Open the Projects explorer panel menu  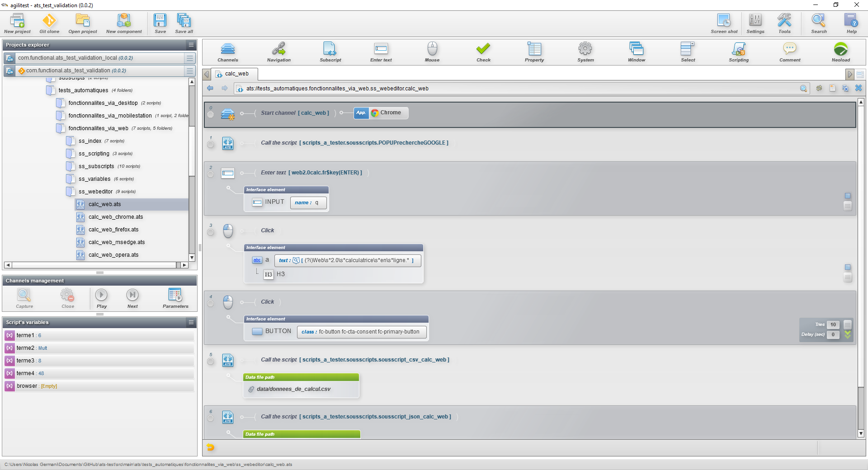point(191,45)
